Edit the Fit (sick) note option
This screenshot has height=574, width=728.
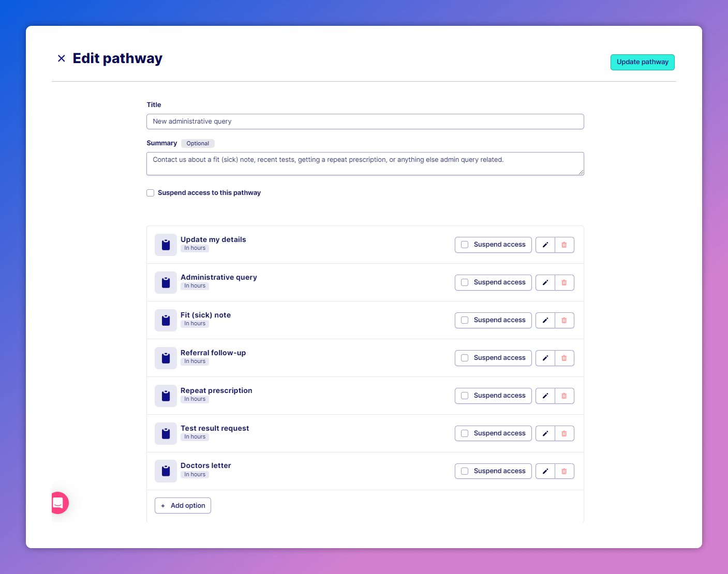point(545,320)
